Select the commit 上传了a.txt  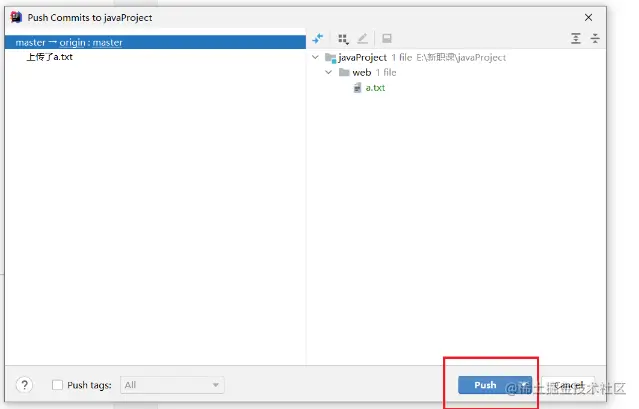point(50,57)
